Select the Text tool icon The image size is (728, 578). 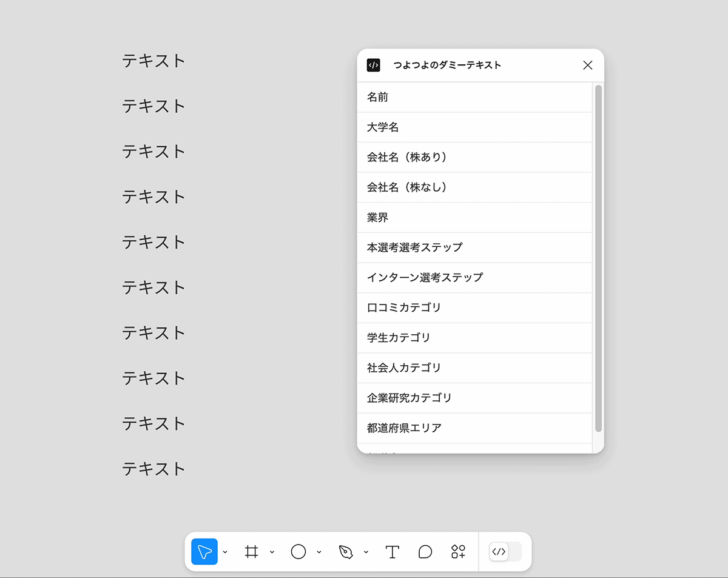[393, 552]
